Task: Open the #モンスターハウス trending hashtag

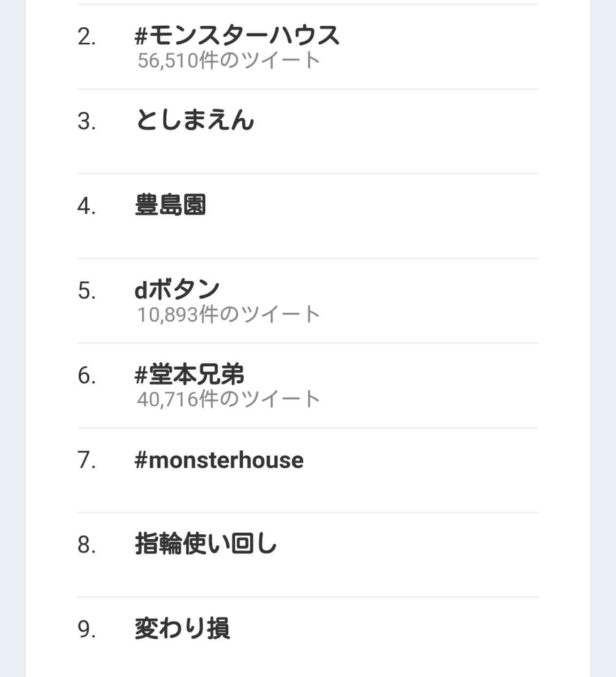Action: (237, 35)
